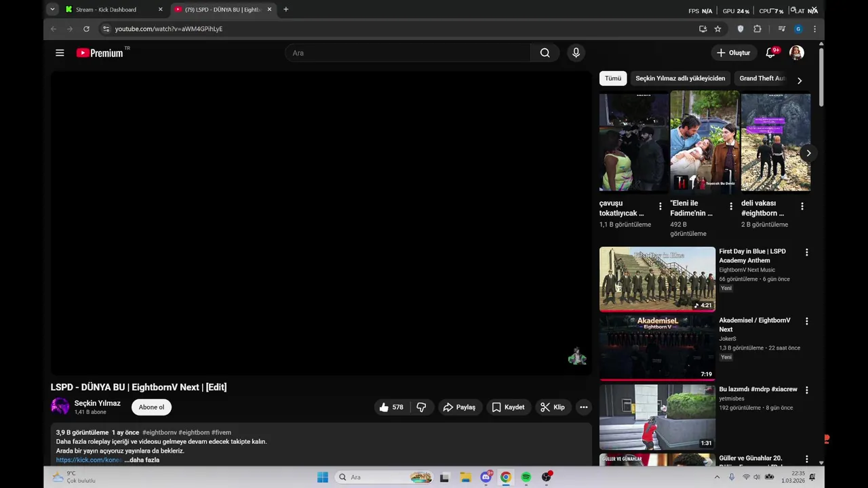Click the Oluştur create button
This screenshot has width=868, height=488.
pyautogui.click(x=733, y=53)
